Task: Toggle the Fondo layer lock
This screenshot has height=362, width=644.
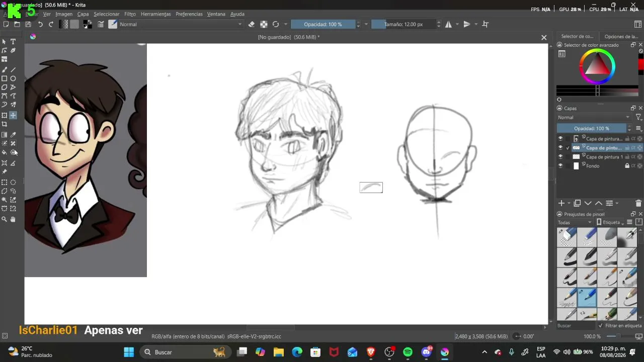Action: 627,166
